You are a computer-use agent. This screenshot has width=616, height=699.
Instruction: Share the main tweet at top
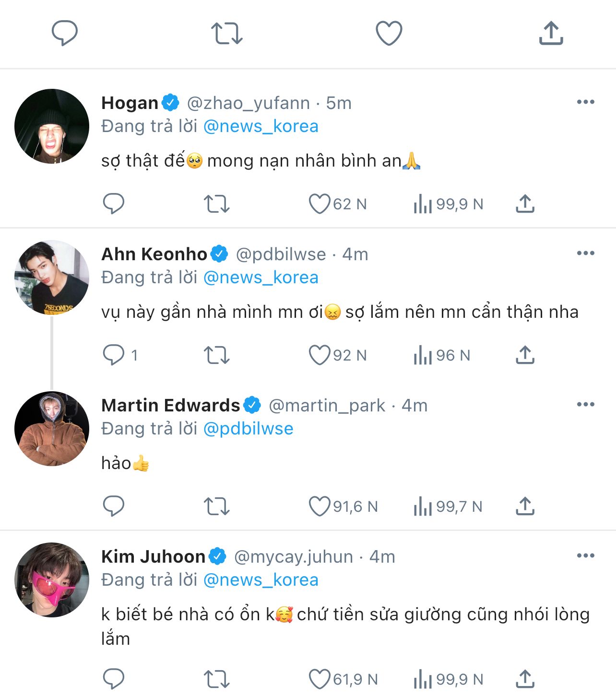point(551,33)
